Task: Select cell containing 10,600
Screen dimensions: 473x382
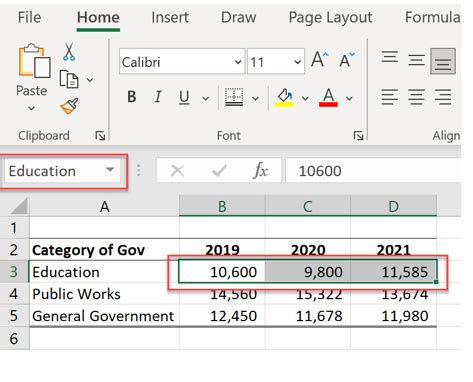Action: click(x=222, y=272)
